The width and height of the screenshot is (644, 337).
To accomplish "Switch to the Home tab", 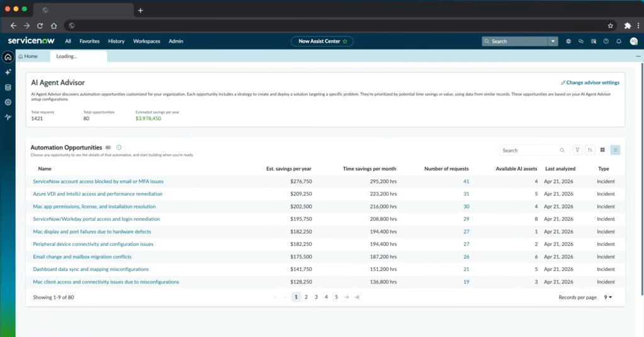I will (x=28, y=56).
